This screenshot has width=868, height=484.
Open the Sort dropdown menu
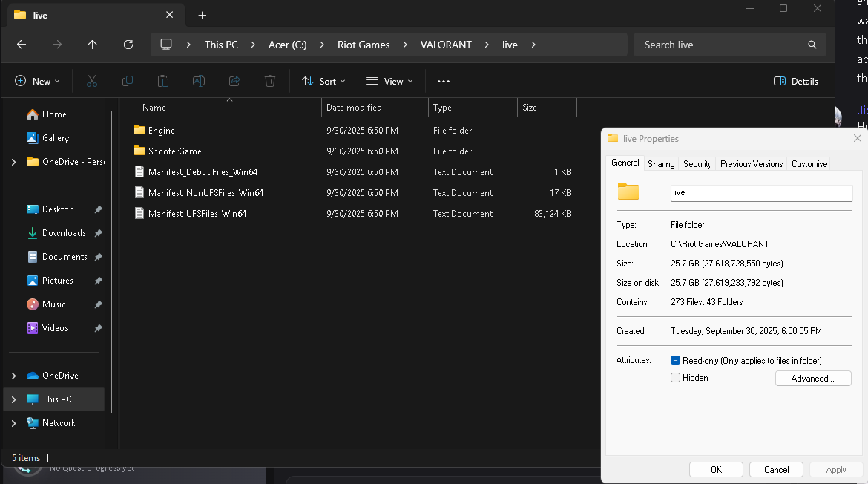(x=323, y=81)
